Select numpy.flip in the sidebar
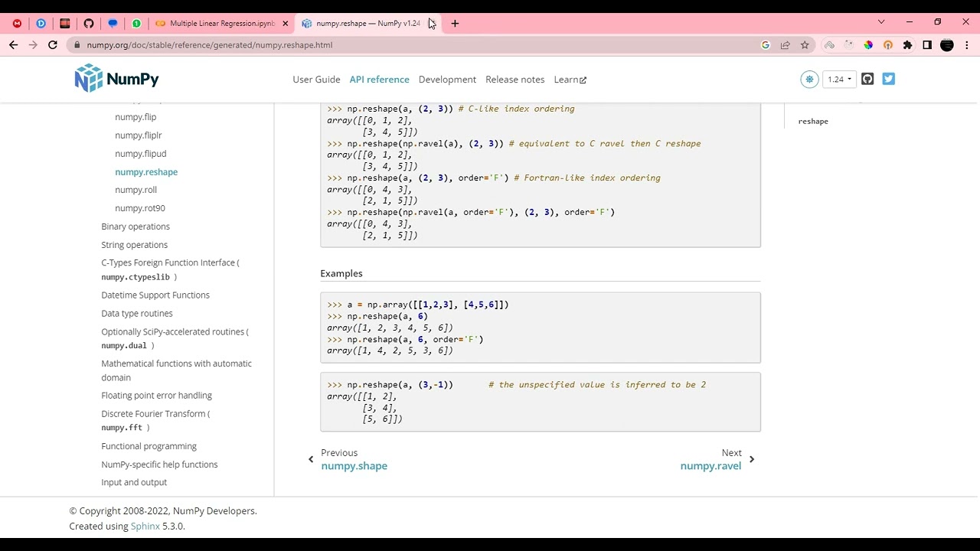This screenshot has width=980, height=551. (x=136, y=117)
